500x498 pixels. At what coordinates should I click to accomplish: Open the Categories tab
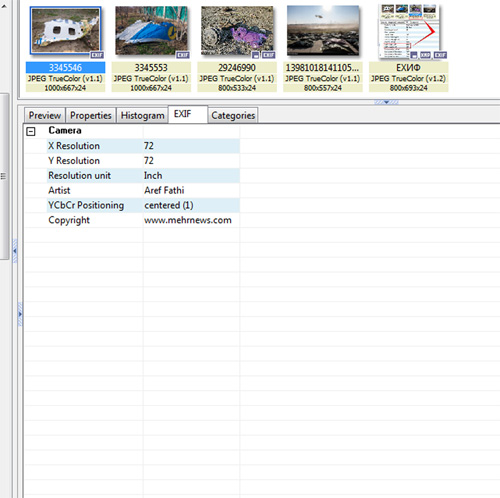233,115
